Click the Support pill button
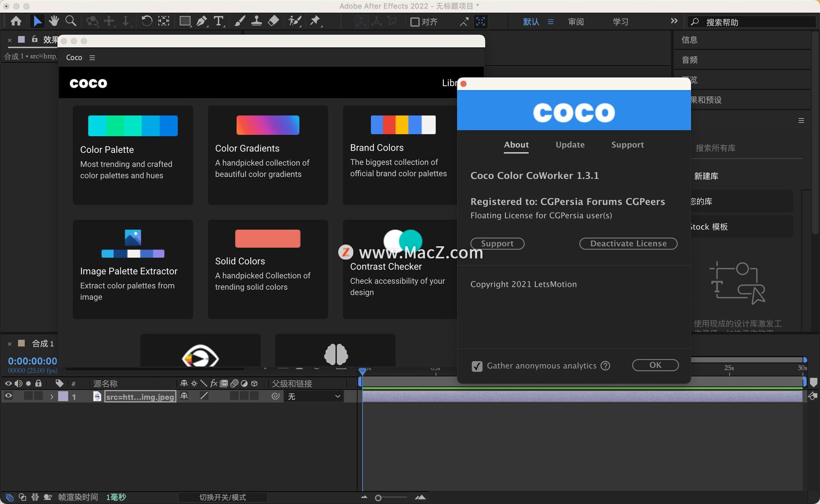 (497, 243)
